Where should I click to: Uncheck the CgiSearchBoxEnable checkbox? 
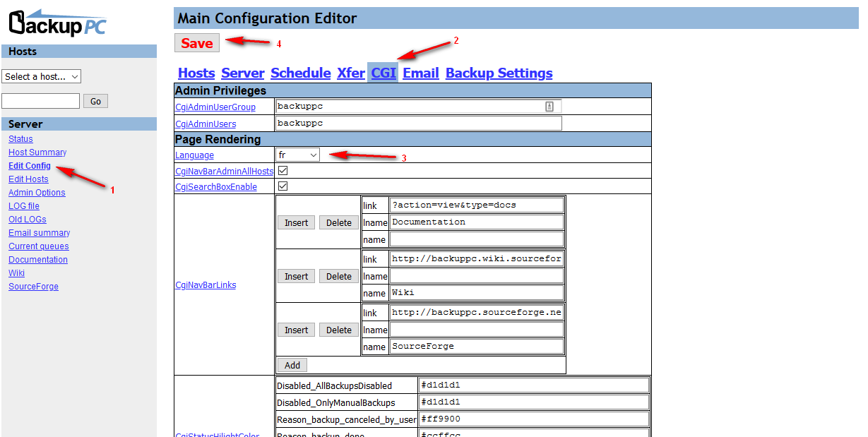283,186
